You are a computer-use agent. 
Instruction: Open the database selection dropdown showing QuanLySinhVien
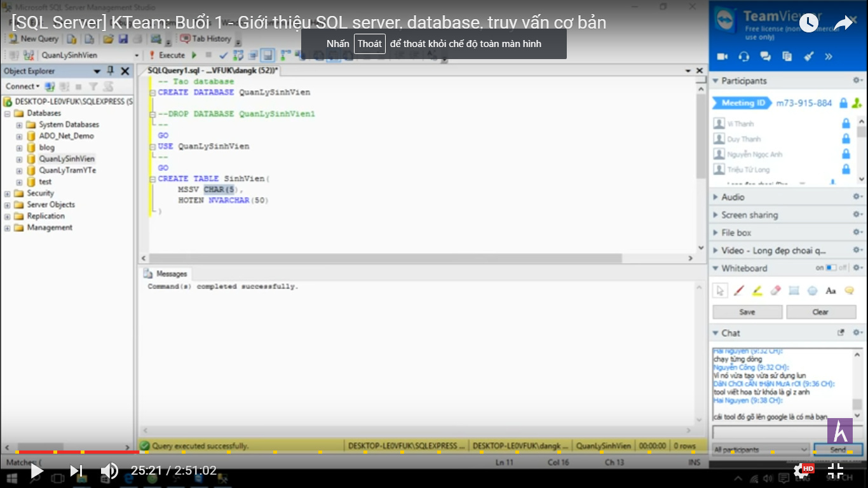point(137,55)
